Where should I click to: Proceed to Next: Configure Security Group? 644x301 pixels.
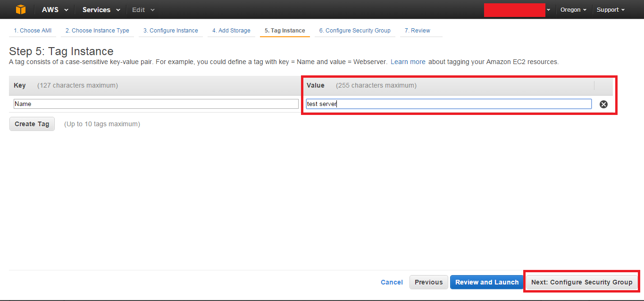click(x=582, y=282)
